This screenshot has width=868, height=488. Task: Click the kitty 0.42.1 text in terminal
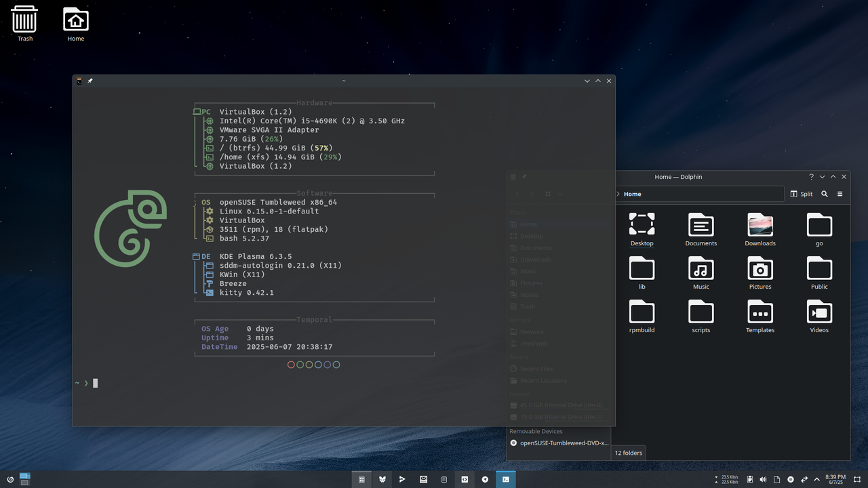tap(247, 293)
